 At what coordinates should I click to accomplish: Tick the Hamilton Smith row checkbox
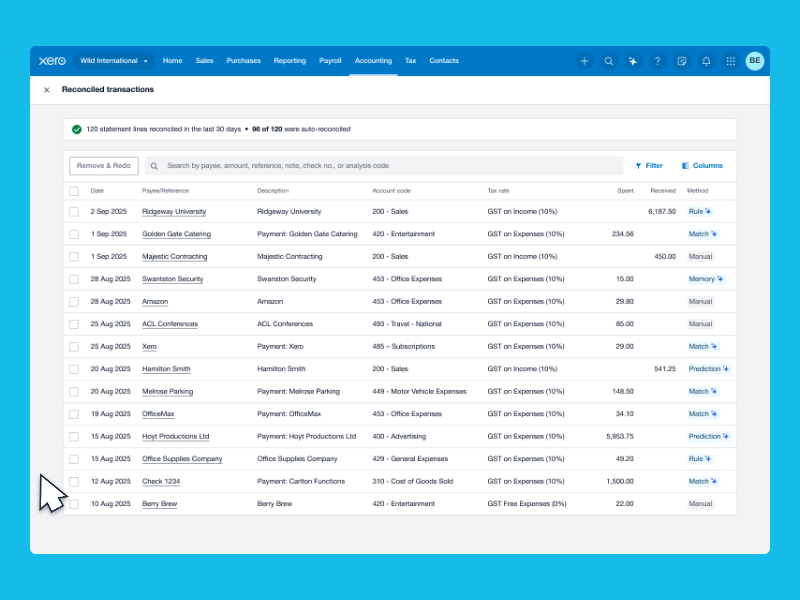click(x=74, y=369)
